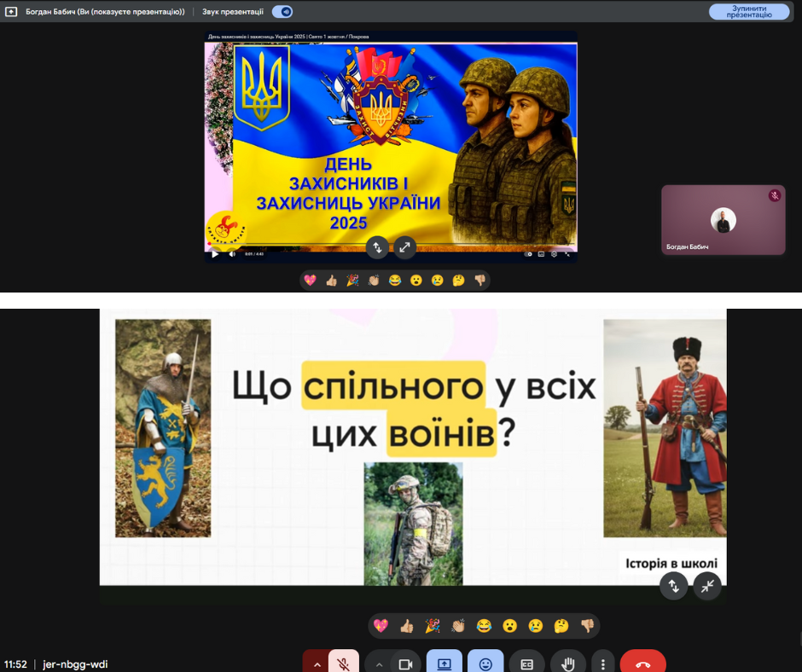Expand the video settings chevron

coord(379,663)
